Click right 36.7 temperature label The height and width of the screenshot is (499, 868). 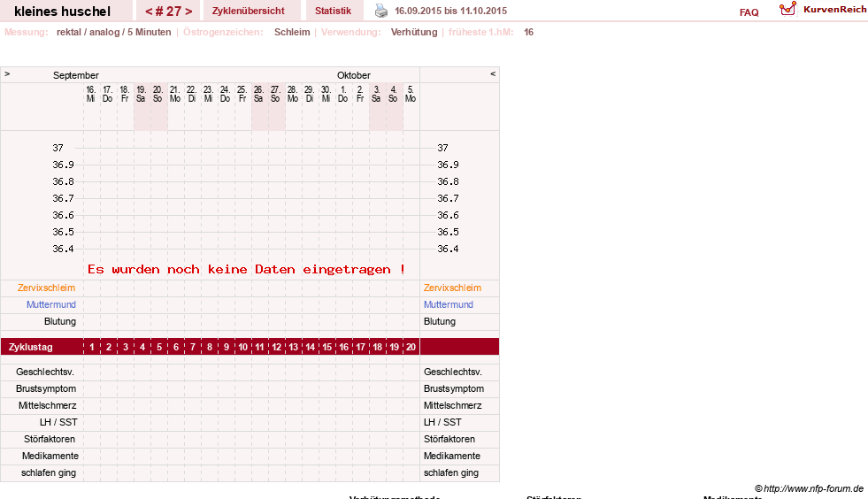448,198
